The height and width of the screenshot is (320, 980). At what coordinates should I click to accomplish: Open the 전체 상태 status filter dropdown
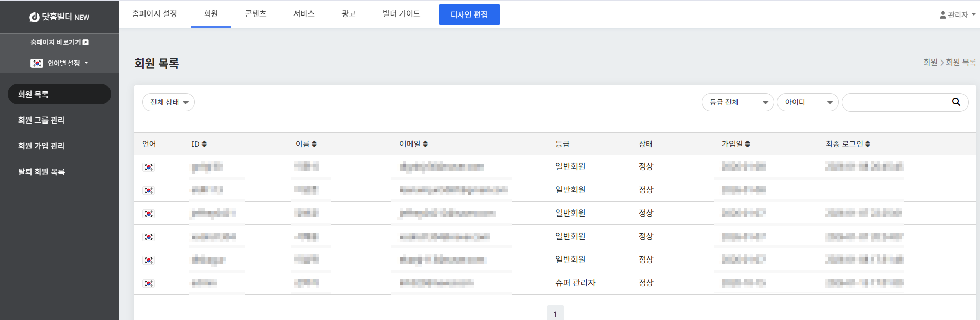[x=168, y=102]
